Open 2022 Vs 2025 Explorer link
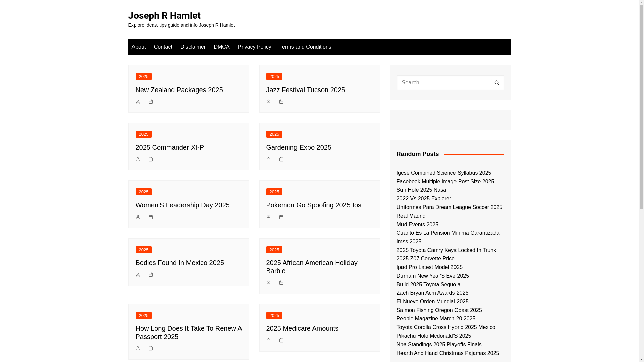Image resolution: width=644 pixels, height=362 pixels. (424, 199)
